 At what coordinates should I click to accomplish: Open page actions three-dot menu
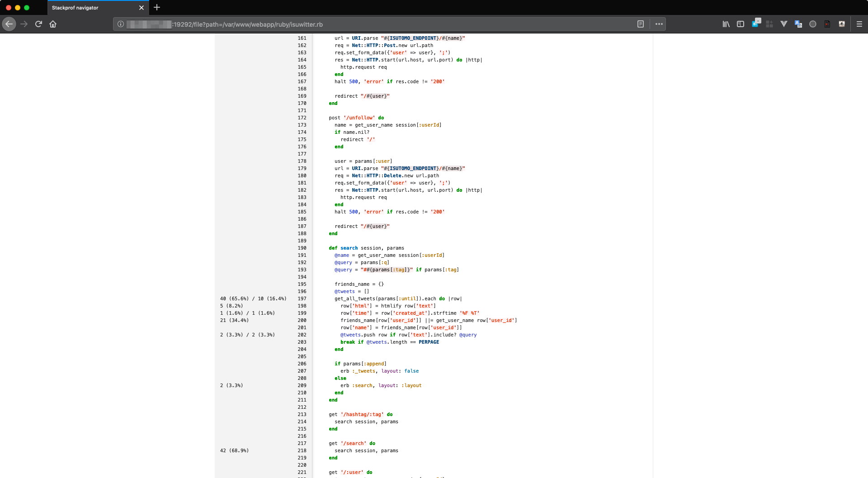659,24
